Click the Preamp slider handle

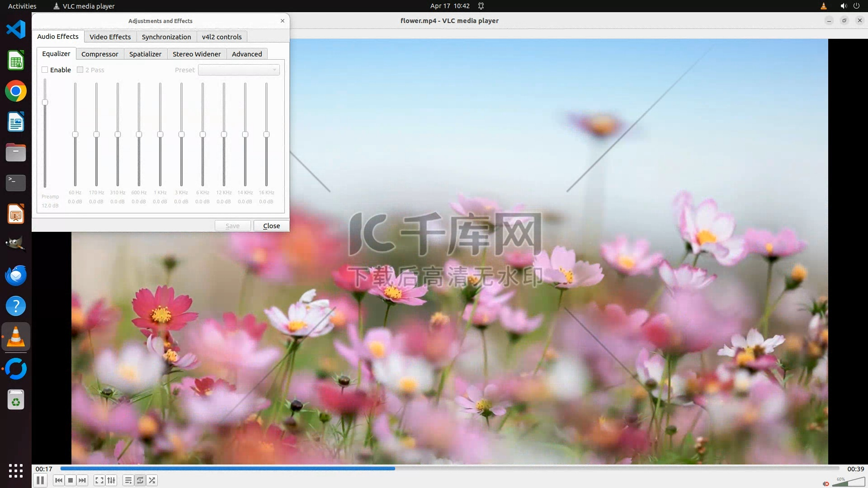[45, 103]
